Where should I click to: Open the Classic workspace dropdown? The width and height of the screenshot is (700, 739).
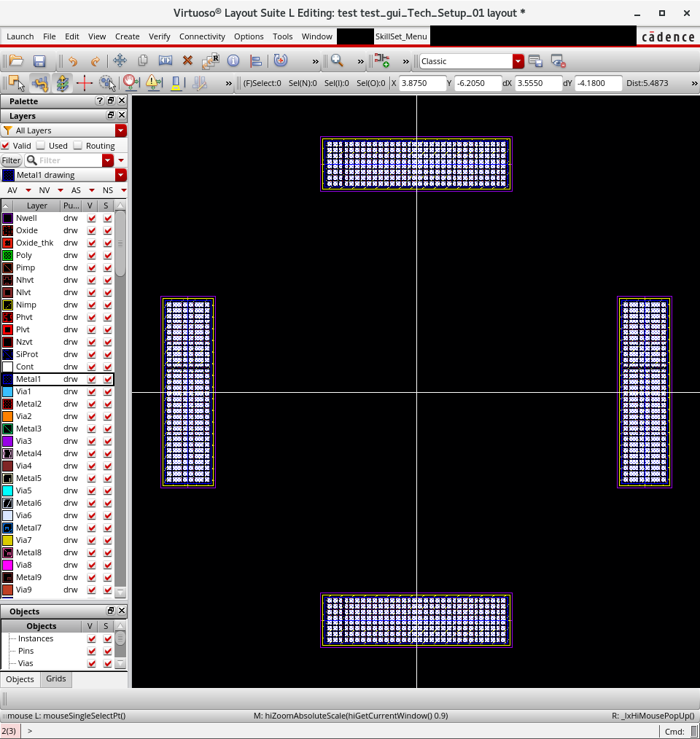[x=518, y=61]
